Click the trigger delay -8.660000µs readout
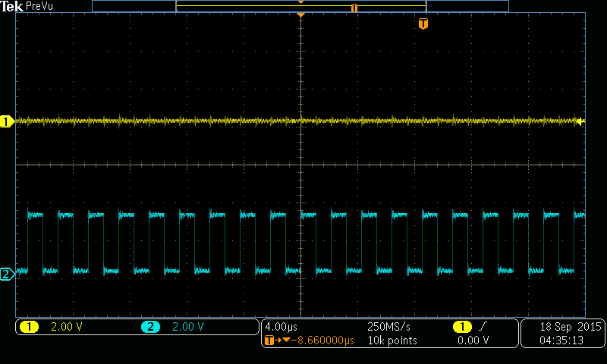 pyautogui.click(x=322, y=340)
